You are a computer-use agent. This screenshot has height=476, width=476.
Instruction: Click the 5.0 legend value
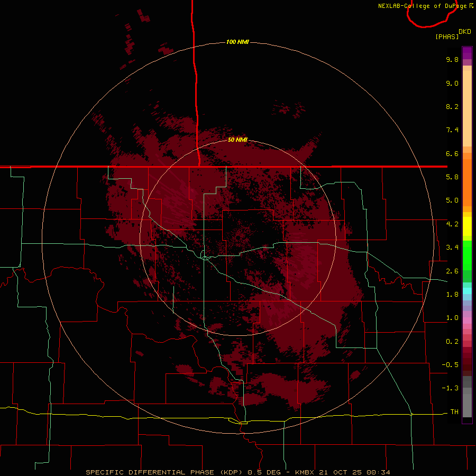click(x=452, y=200)
